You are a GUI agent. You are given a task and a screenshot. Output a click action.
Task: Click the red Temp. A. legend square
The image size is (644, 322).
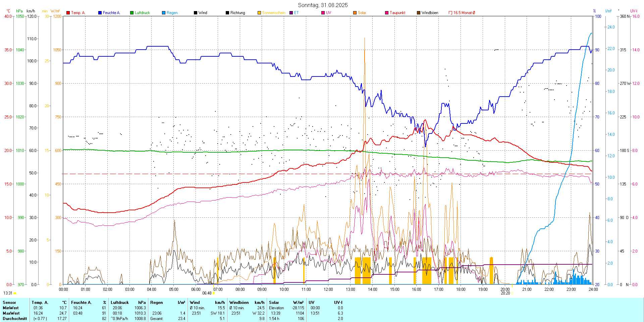(68, 13)
